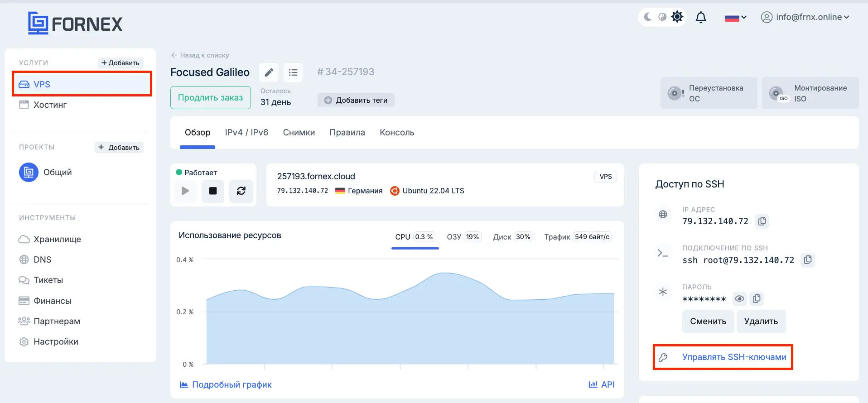Switch to dark theme moon icon
Viewport: 868px width, 403px height.
[x=648, y=17]
